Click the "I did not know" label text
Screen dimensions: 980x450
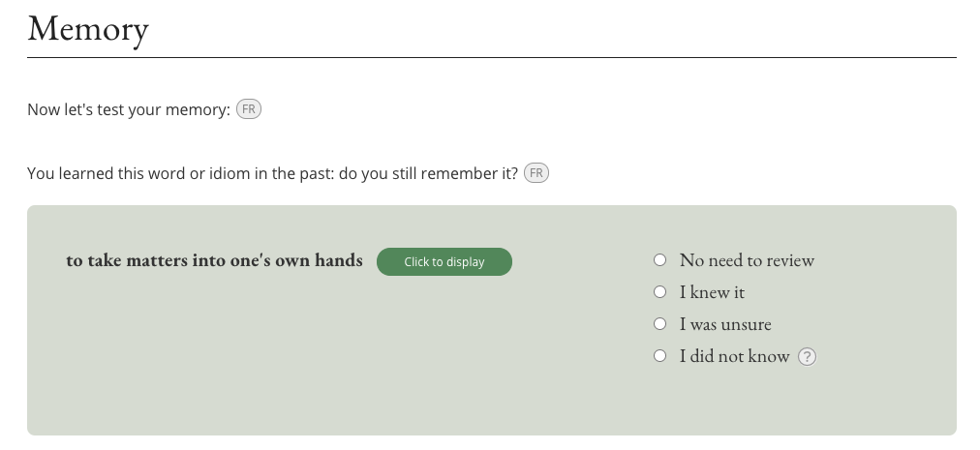point(734,356)
